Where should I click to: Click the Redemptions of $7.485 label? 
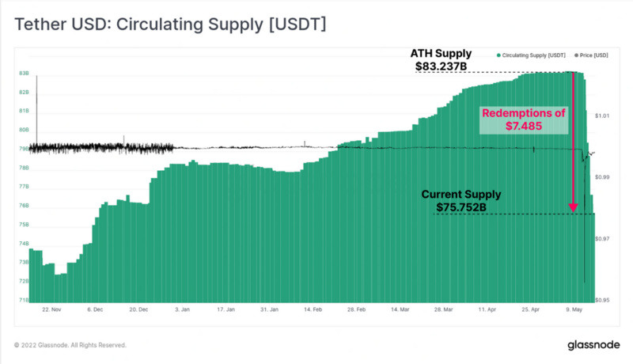[524, 119]
